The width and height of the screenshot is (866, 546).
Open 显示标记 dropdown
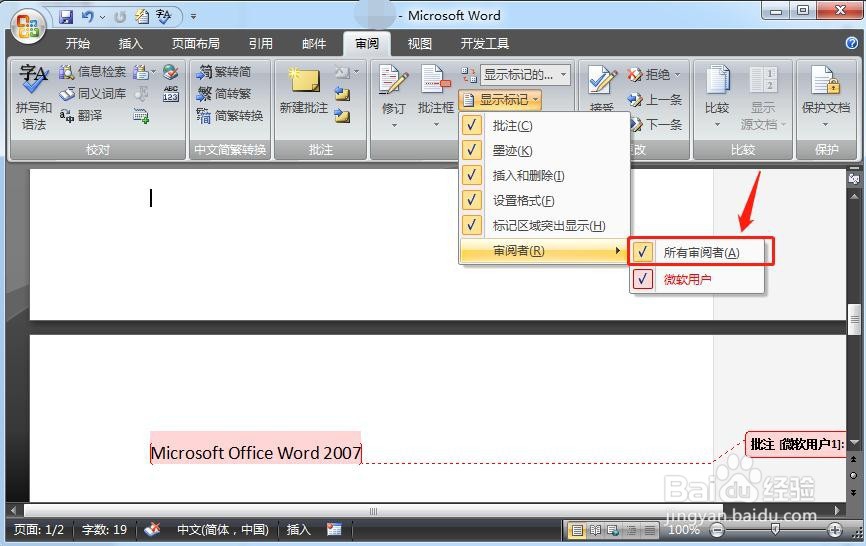500,100
